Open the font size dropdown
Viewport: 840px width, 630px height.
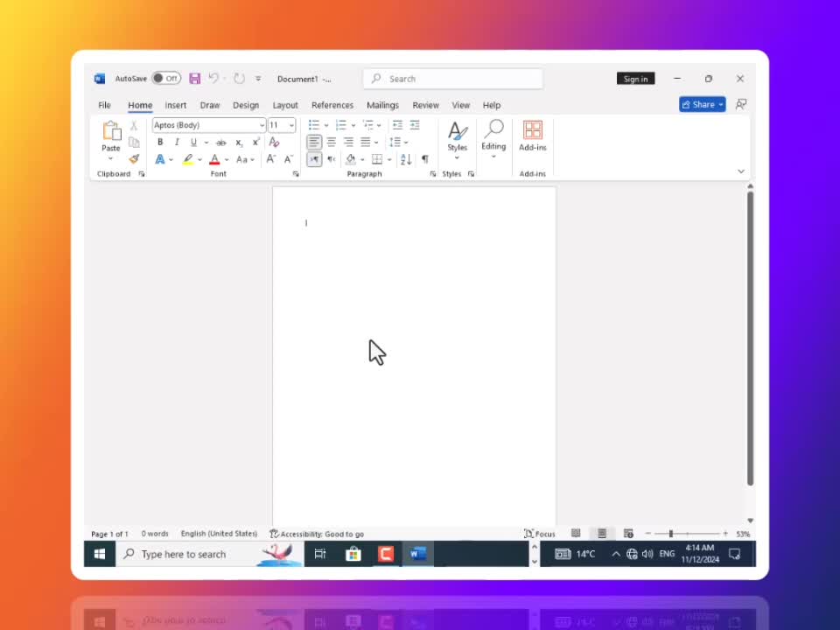291,125
